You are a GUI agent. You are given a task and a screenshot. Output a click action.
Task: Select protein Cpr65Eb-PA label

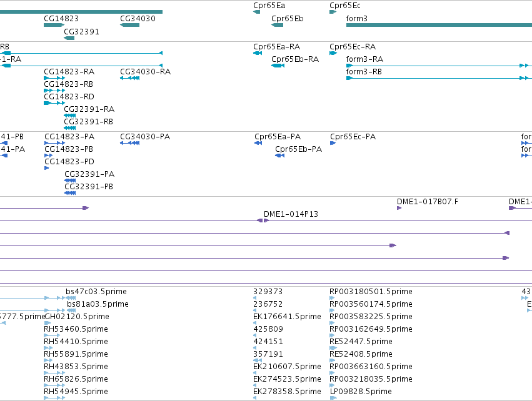tap(298, 149)
